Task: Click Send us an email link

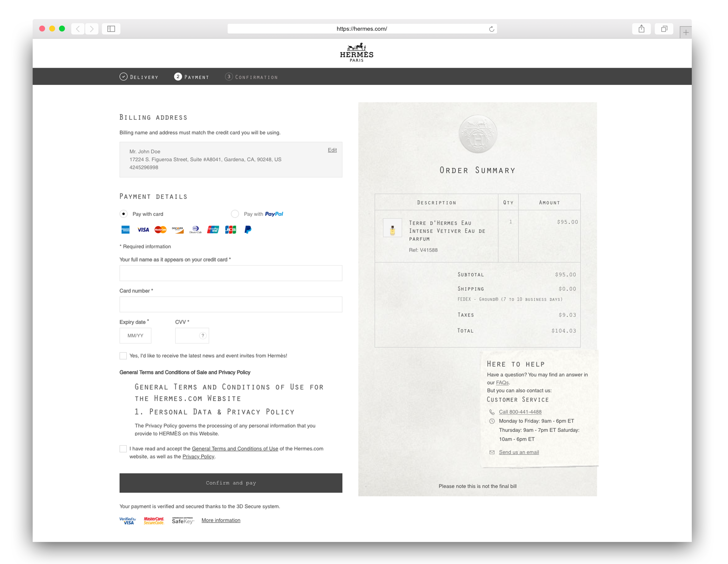Action: pyautogui.click(x=519, y=452)
